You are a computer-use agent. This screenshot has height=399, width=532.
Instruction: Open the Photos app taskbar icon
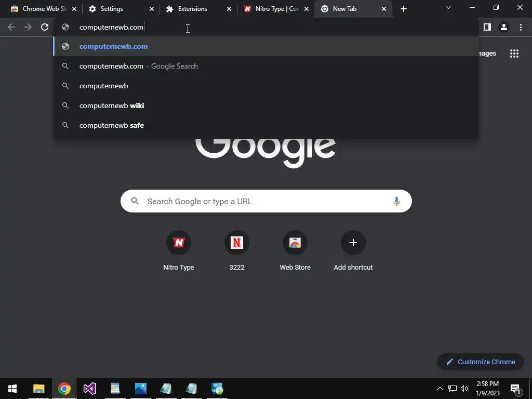[140, 389]
